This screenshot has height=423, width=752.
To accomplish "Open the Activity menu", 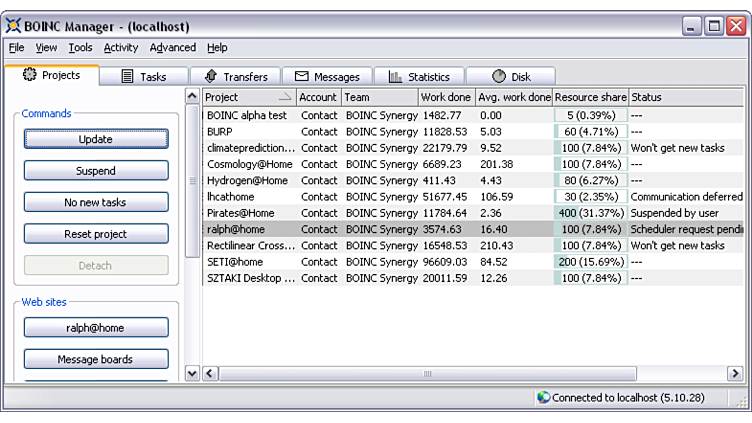I will coord(121,48).
